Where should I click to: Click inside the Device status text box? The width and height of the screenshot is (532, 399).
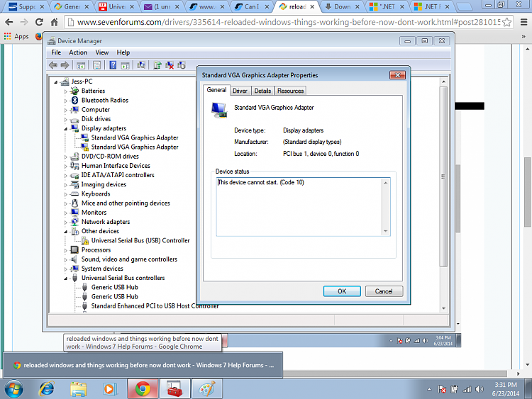(303, 207)
